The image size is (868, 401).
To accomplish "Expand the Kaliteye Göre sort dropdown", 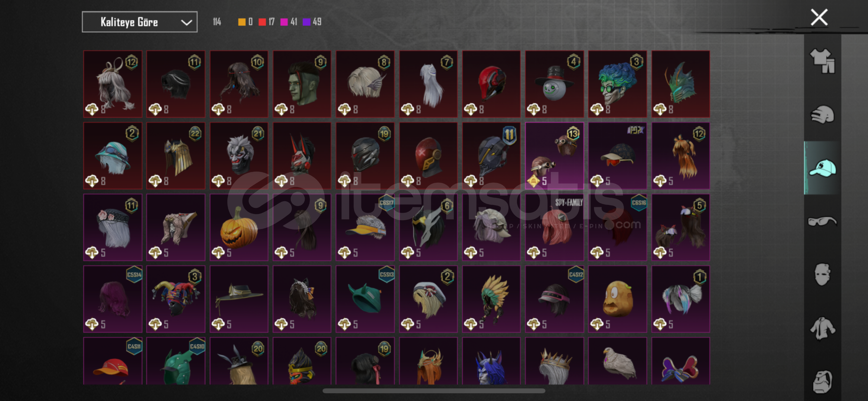I will [x=139, y=22].
